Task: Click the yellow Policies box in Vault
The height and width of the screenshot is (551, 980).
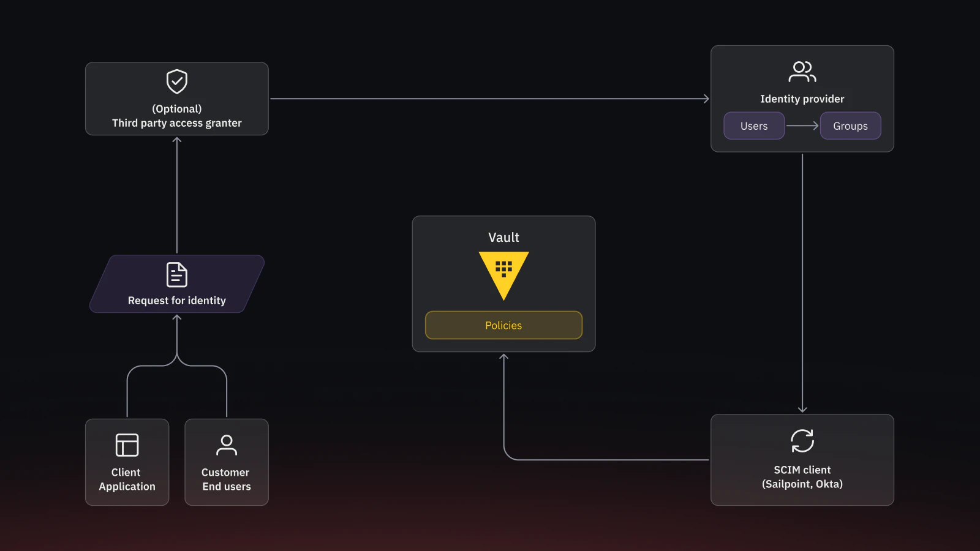Action: point(503,325)
